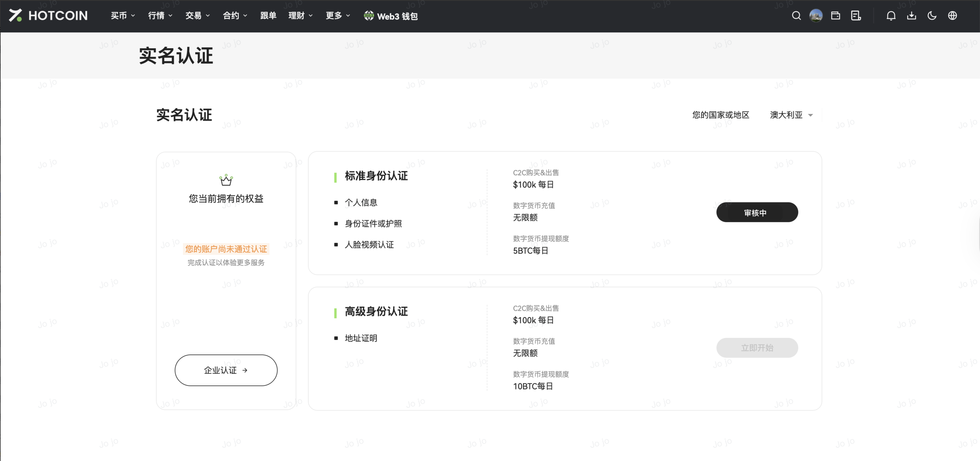
Task: Click the app download icon
Action: point(912,16)
